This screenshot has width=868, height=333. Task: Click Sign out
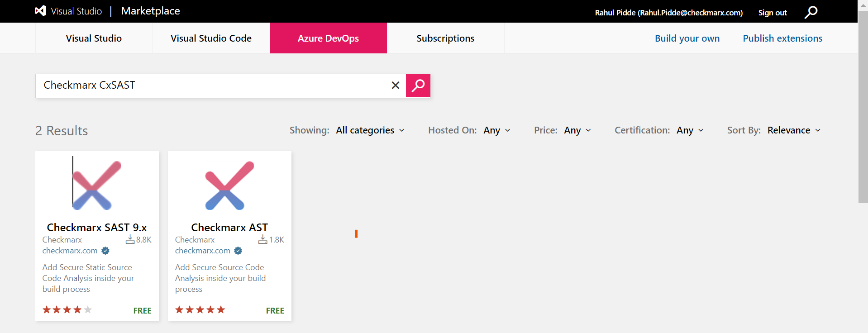[x=773, y=13]
